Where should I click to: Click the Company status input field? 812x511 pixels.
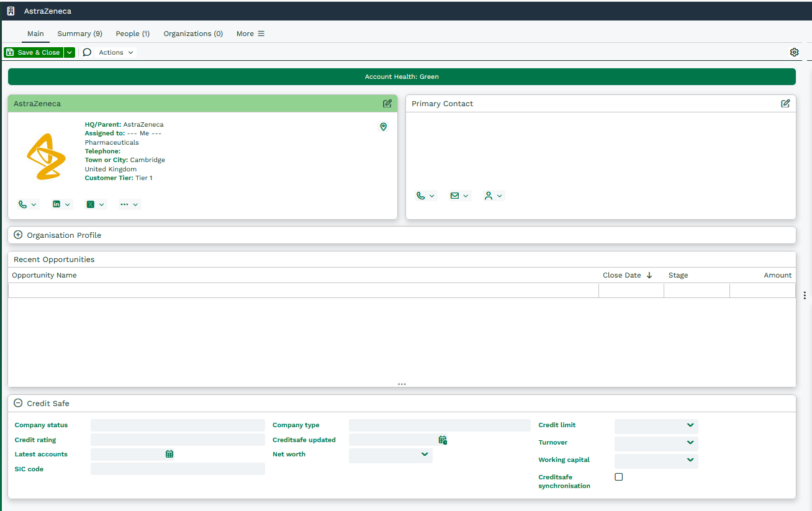(178, 426)
